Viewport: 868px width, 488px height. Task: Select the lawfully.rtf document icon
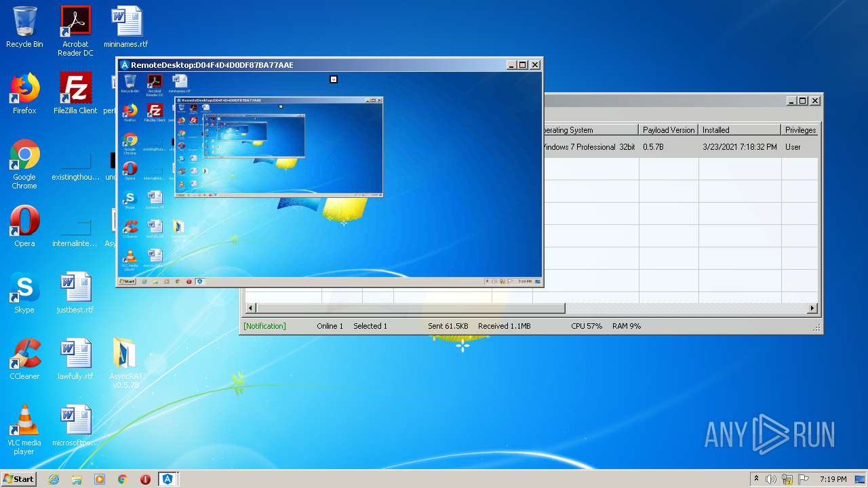tap(75, 359)
